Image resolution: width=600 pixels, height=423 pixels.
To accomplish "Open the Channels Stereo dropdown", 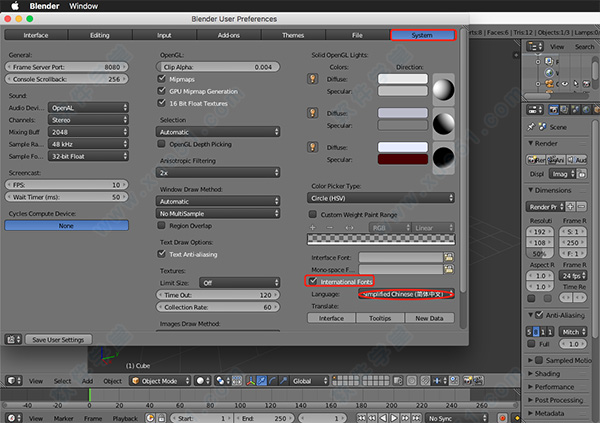I will [x=88, y=120].
